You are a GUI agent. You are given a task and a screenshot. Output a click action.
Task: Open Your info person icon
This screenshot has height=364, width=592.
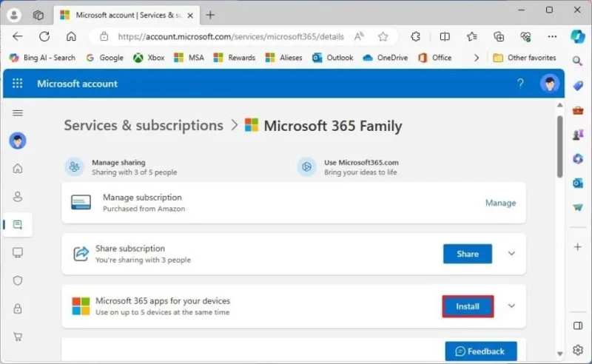(17, 196)
